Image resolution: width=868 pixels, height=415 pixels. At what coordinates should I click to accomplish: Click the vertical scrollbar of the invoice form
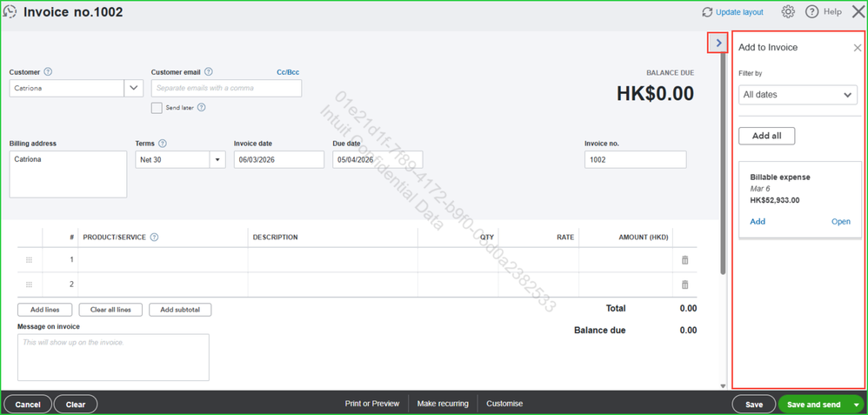tap(723, 164)
